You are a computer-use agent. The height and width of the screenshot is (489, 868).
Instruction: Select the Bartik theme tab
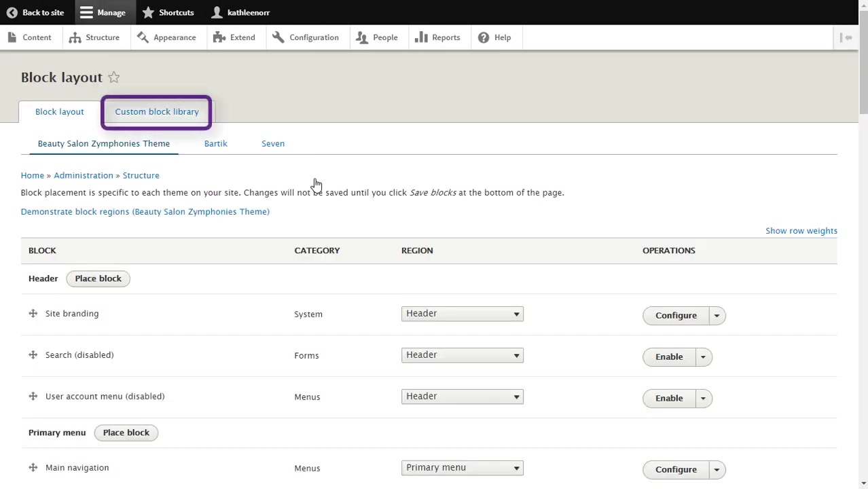(215, 143)
